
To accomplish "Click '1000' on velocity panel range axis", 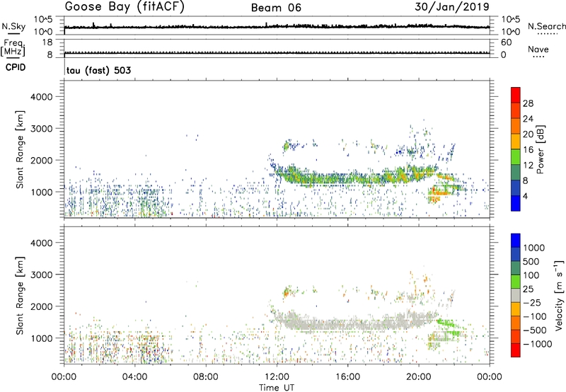I will [x=41, y=338].
